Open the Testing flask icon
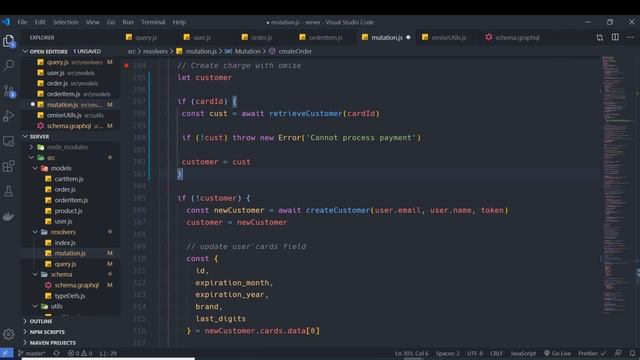 [x=9, y=191]
